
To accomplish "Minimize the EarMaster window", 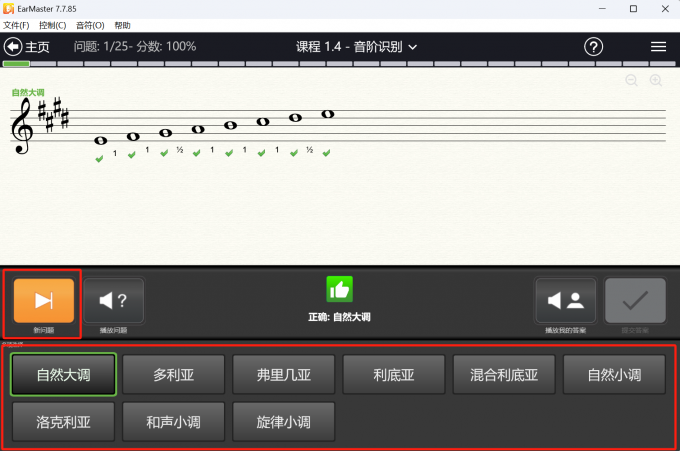I will 602,9.
